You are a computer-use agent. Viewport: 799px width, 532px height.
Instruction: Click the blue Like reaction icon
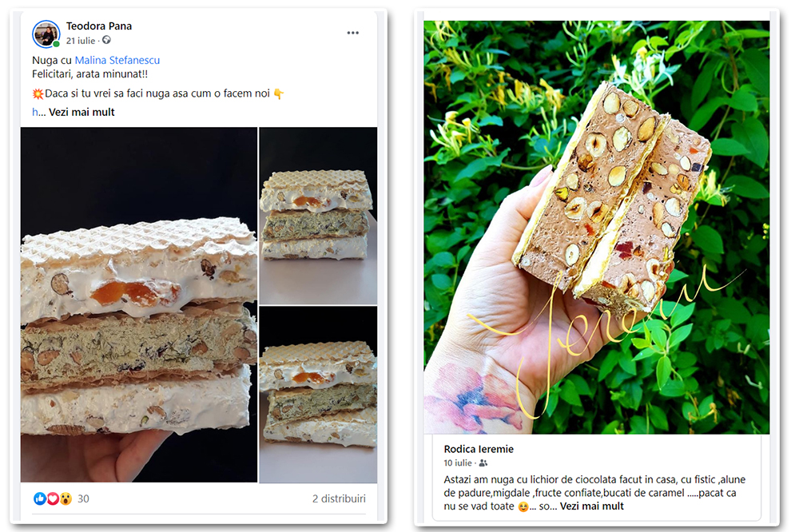click(x=40, y=498)
